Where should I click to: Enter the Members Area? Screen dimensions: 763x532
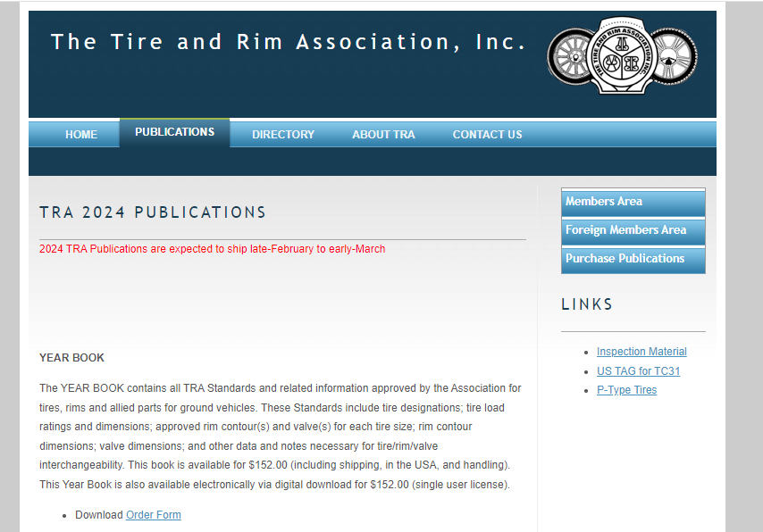(633, 202)
